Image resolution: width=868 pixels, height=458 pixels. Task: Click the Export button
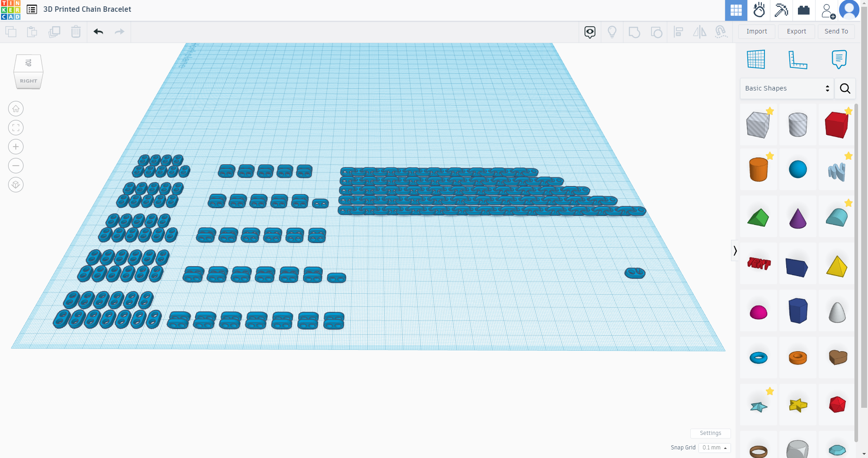pyautogui.click(x=796, y=32)
